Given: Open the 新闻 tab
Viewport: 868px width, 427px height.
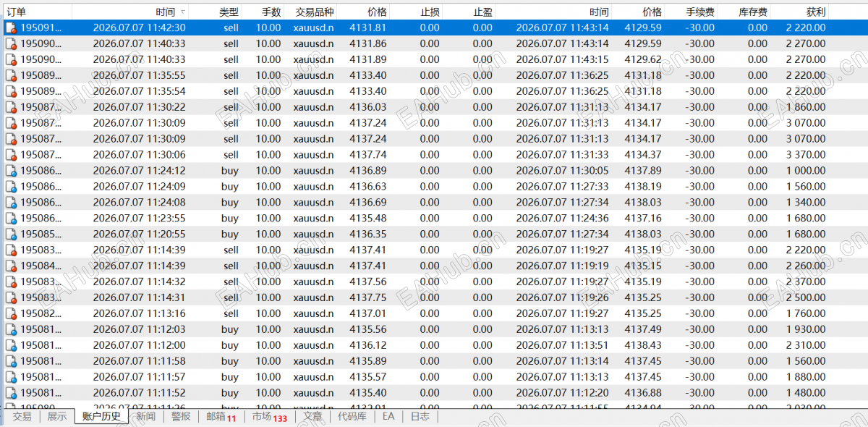Looking at the screenshot, I should (145, 416).
